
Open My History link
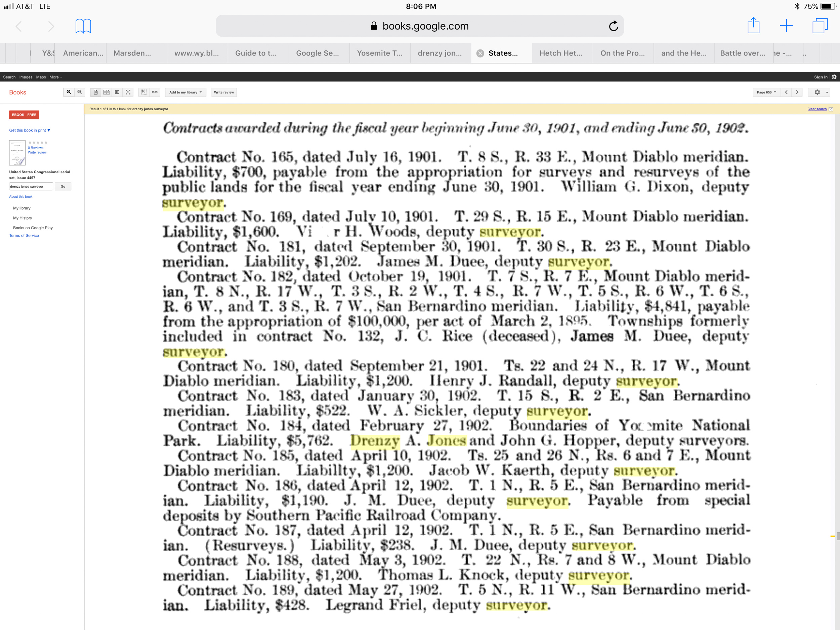[x=23, y=218]
